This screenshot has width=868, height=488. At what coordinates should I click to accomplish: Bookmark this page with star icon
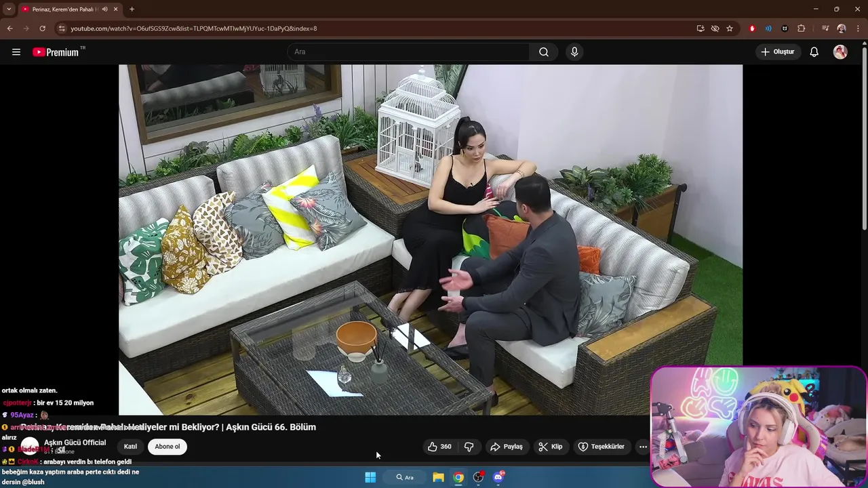point(730,28)
